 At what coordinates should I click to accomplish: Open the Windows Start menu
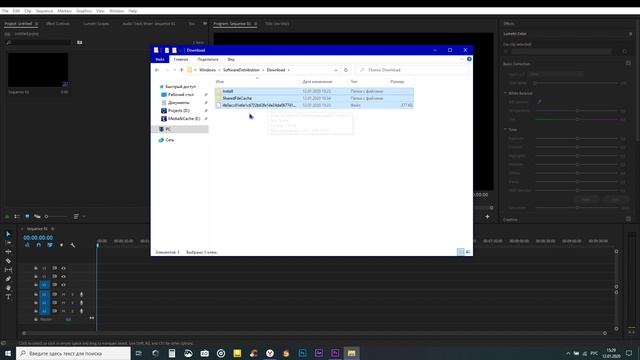(x=8, y=353)
